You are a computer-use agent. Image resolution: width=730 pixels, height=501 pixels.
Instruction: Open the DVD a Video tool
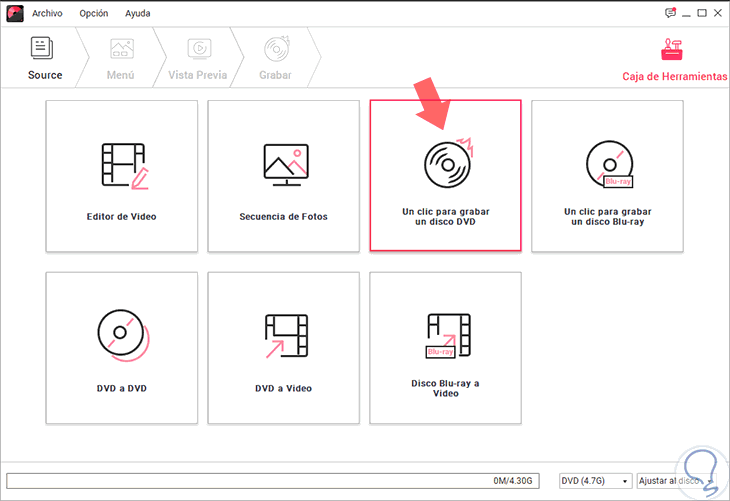click(284, 348)
